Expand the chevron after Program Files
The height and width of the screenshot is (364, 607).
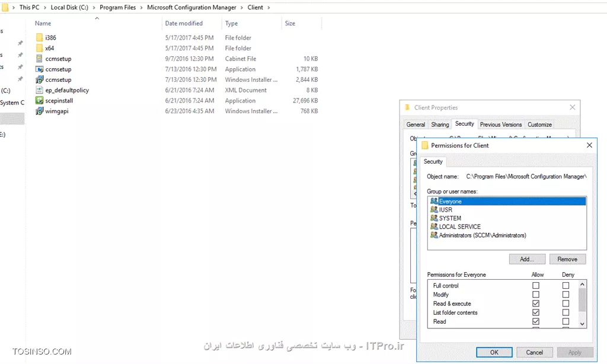click(x=141, y=7)
